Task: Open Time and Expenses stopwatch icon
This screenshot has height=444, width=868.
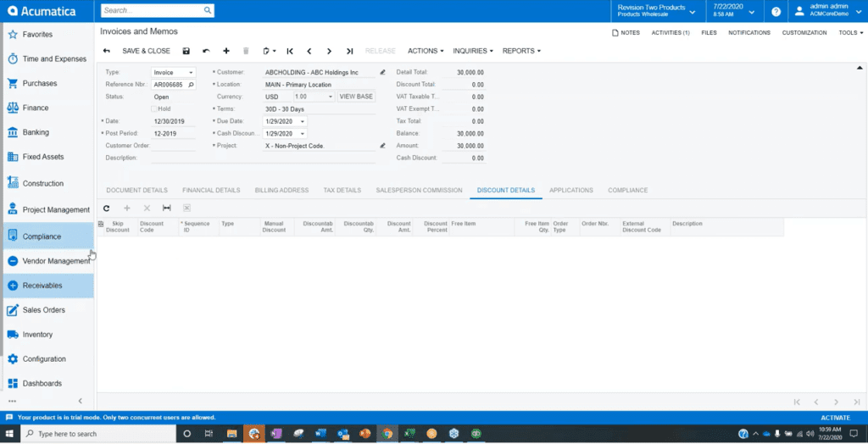Action: 13,58
